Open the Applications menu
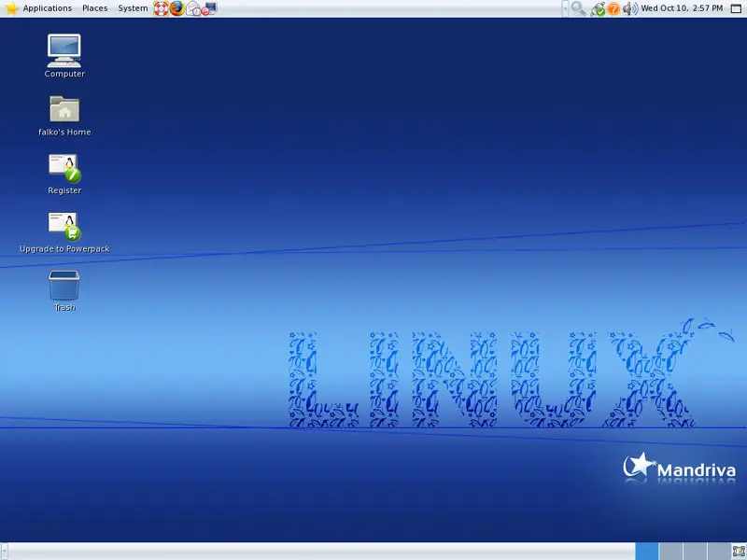The height and width of the screenshot is (560, 747). (48, 8)
